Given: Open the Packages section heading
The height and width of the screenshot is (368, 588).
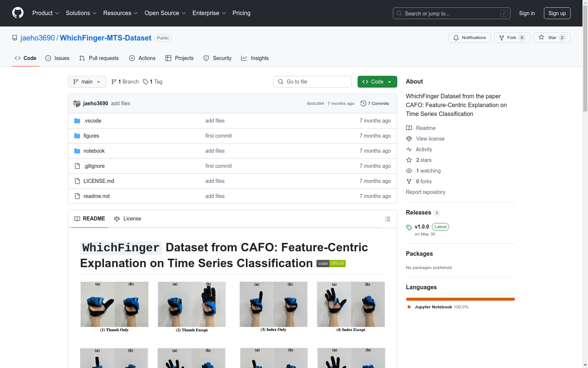Looking at the screenshot, I should tap(419, 254).
